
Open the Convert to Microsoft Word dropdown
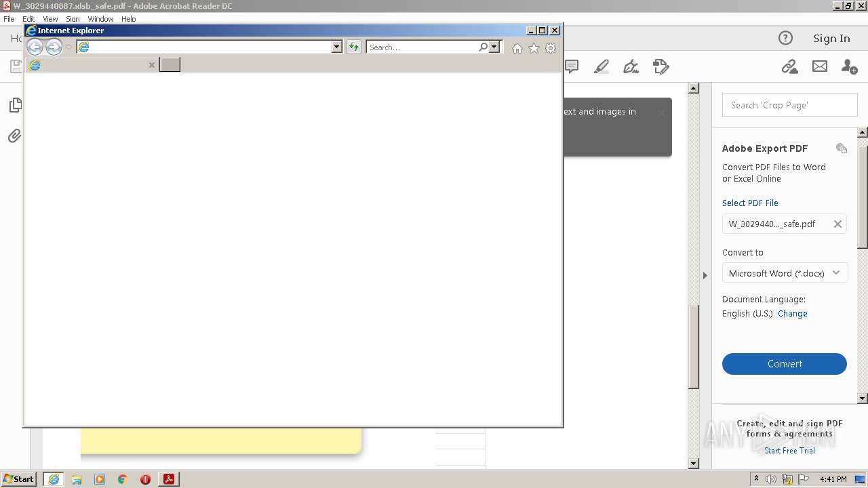(x=785, y=273)
